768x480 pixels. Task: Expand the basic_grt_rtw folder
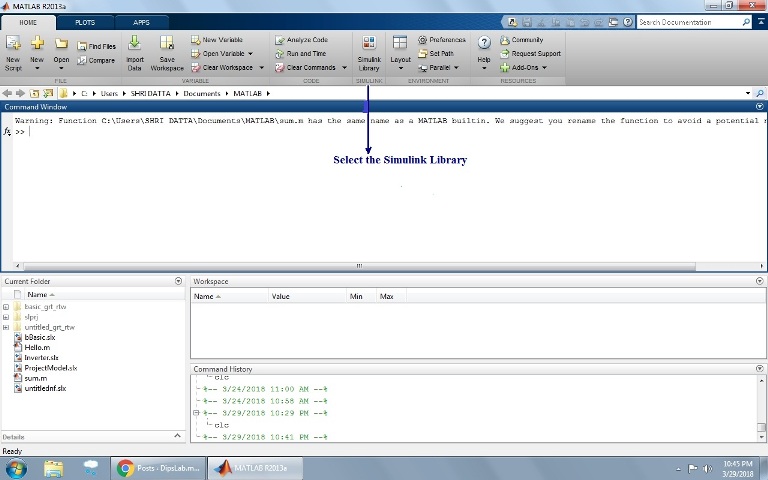click(x=6, y=307)
